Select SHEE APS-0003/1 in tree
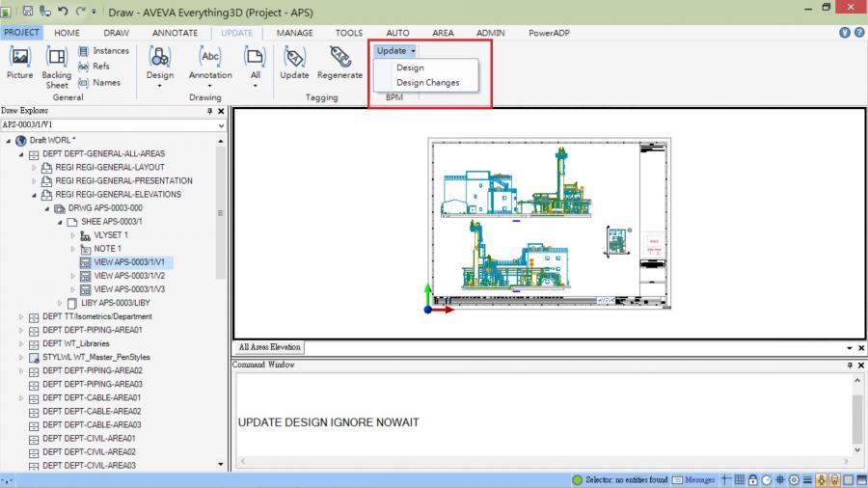 pos(111,221)
